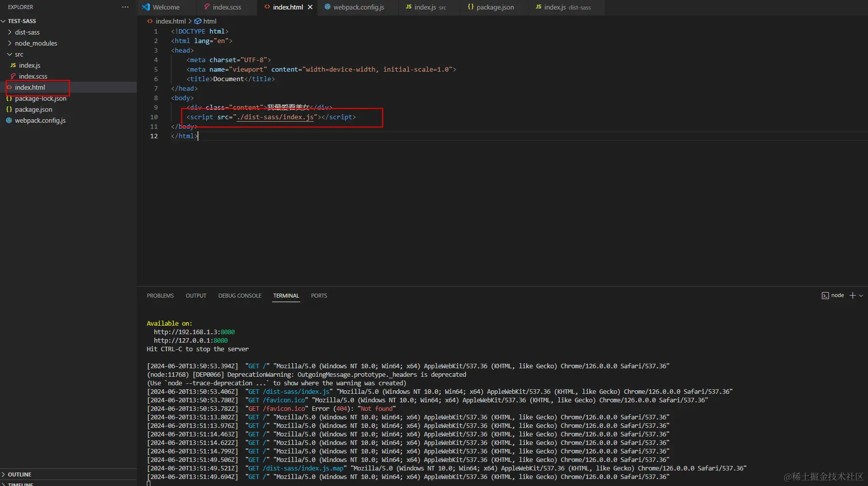Open package.json in the Explorer tree
The height and width of the screenshot is (486, 868).
tap(68, 109)
